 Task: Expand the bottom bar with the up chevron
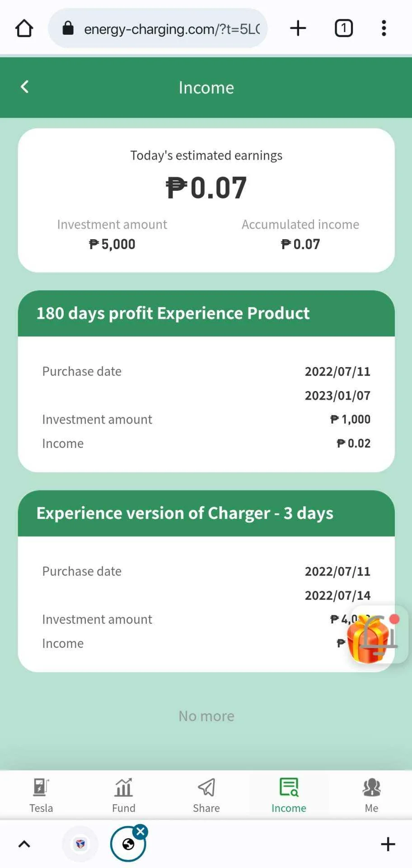click(24, 844)
